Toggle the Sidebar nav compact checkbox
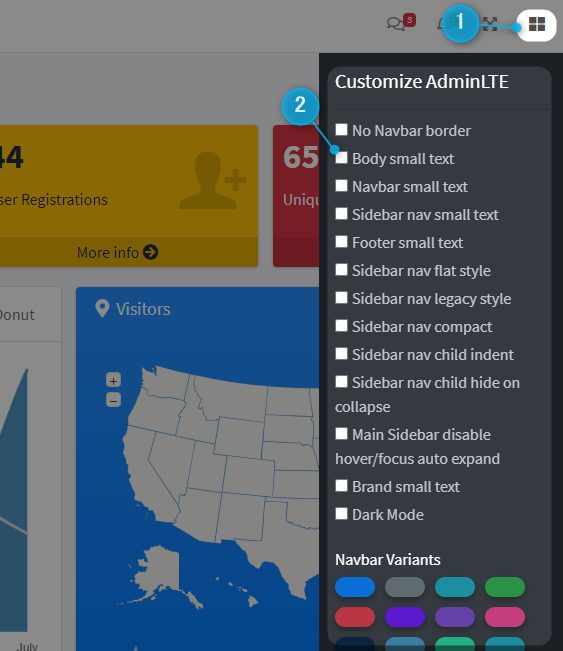The height and width of the screenshot is (651, 563). click(341, 326)
